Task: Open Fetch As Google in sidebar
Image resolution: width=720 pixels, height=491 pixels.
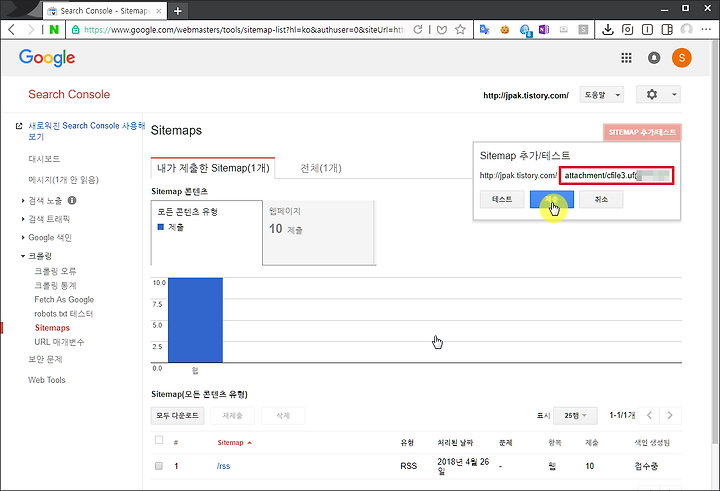Action: [x=64, y=299]
